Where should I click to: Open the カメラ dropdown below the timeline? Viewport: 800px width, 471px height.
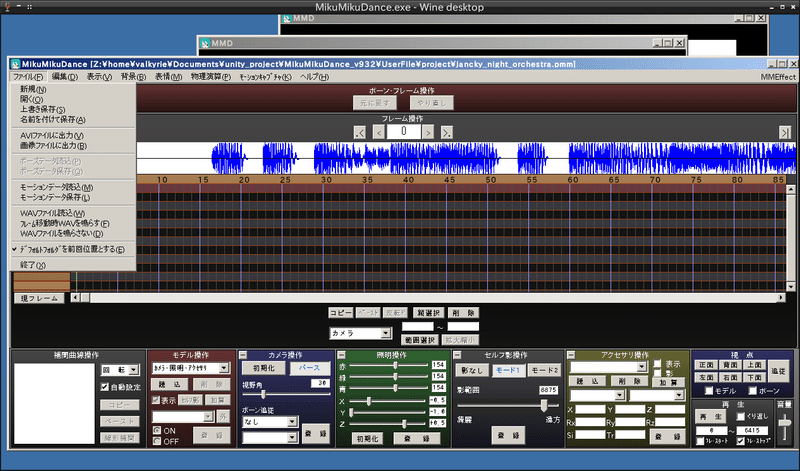386,333
